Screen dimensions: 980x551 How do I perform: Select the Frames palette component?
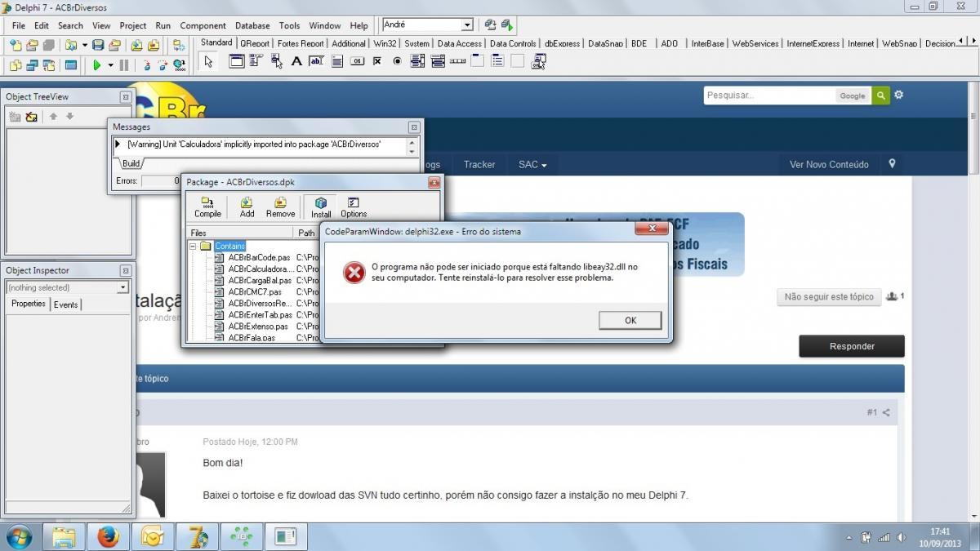point(236,61)
